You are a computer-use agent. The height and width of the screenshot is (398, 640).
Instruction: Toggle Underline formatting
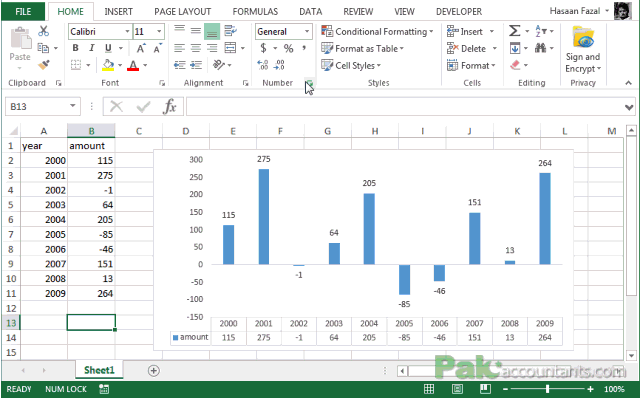pos(108,48)
